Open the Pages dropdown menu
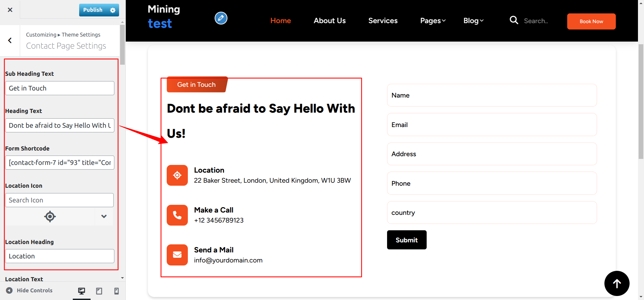Viewport: 644px width, 300px height. 433,21
